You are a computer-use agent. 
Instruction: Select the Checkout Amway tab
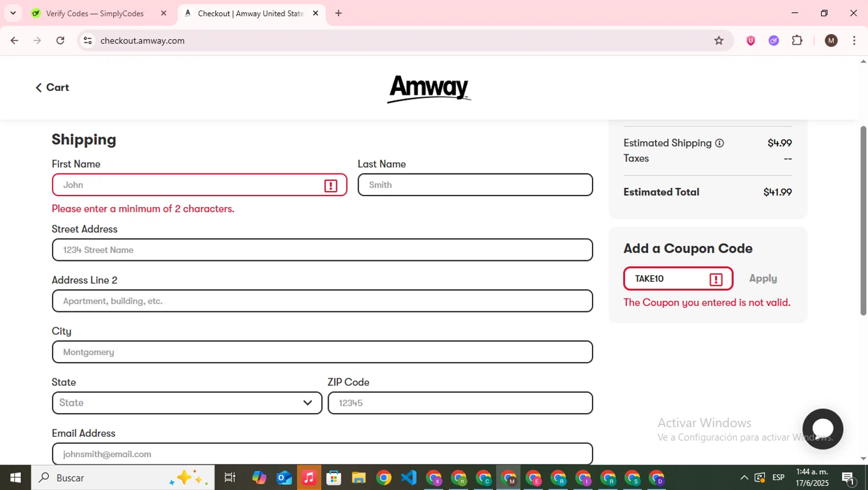coord(251,13)
